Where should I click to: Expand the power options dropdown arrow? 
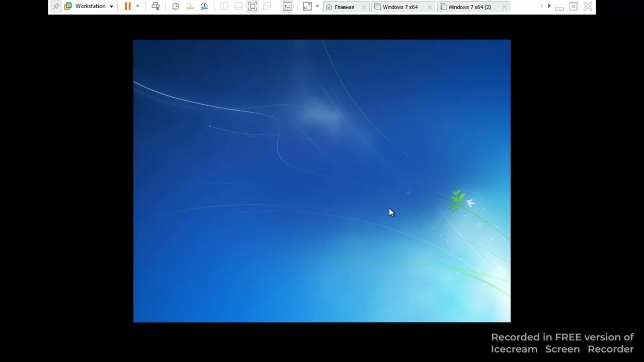138,7
